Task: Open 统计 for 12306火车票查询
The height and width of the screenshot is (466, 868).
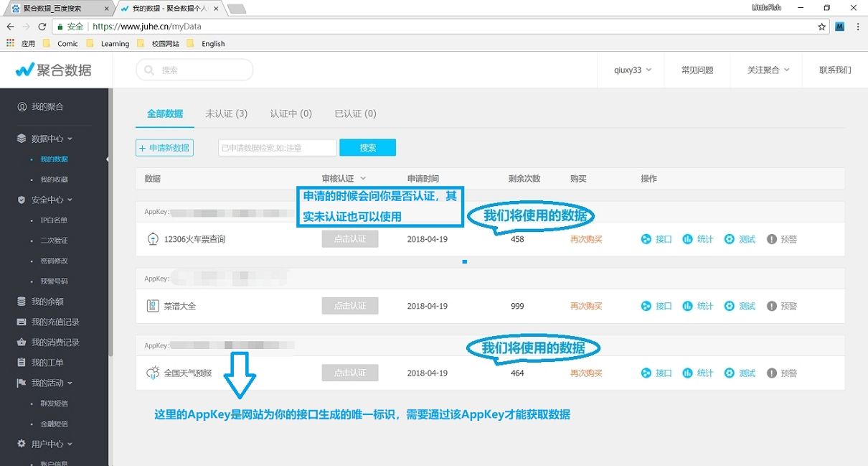Action: click(x=698, y=239)
